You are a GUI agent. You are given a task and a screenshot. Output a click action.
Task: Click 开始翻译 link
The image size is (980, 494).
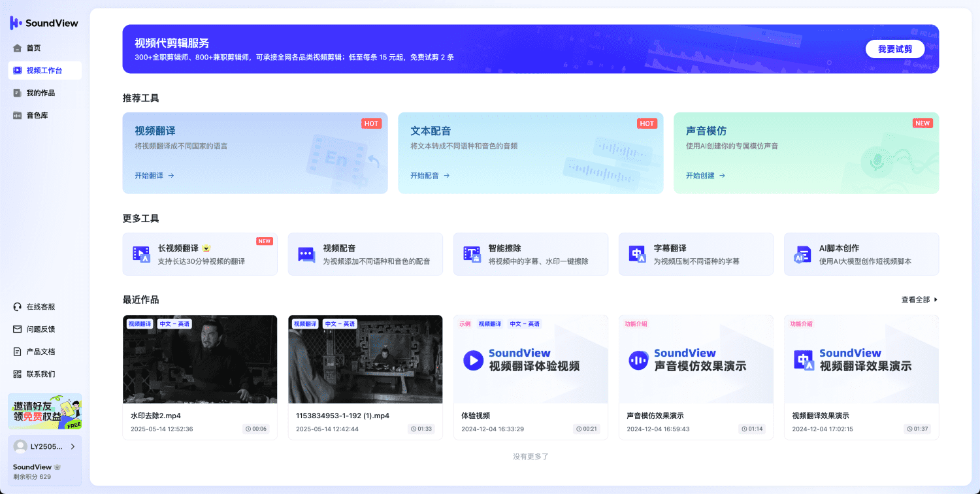[x=154, y=176]
